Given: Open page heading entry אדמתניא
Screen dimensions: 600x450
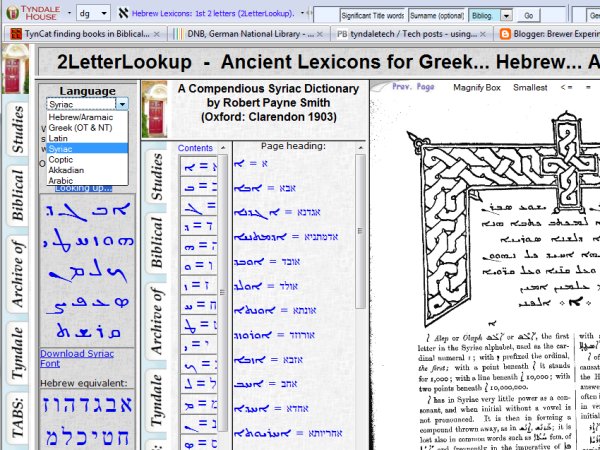Looking at the screenshot, I should pos(286,237).
